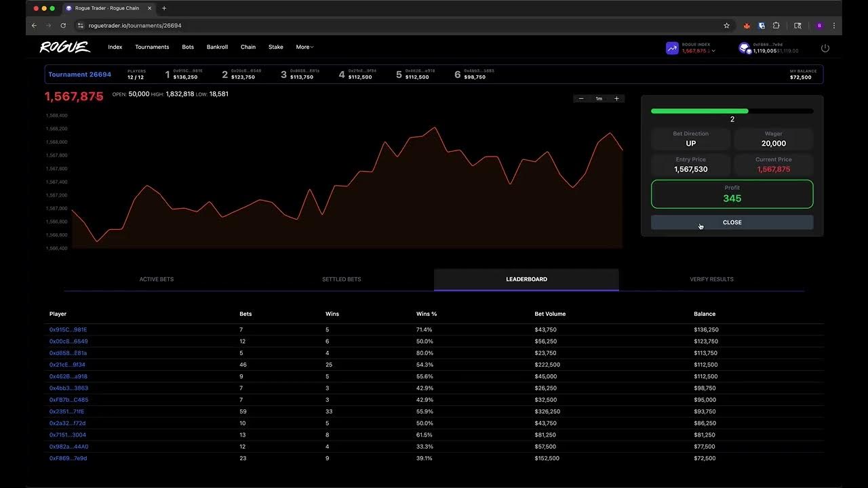
Task: Switch to the Active Bets tab
Action: pyautogui.click(x=157, y=279)
